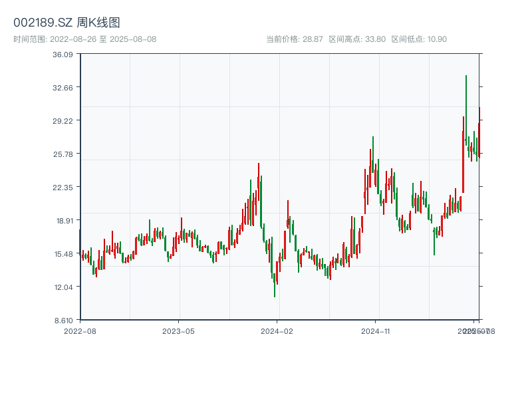
Task: Click the lowest green candlestick near 10.90
Action: click(x=275, y=285)
